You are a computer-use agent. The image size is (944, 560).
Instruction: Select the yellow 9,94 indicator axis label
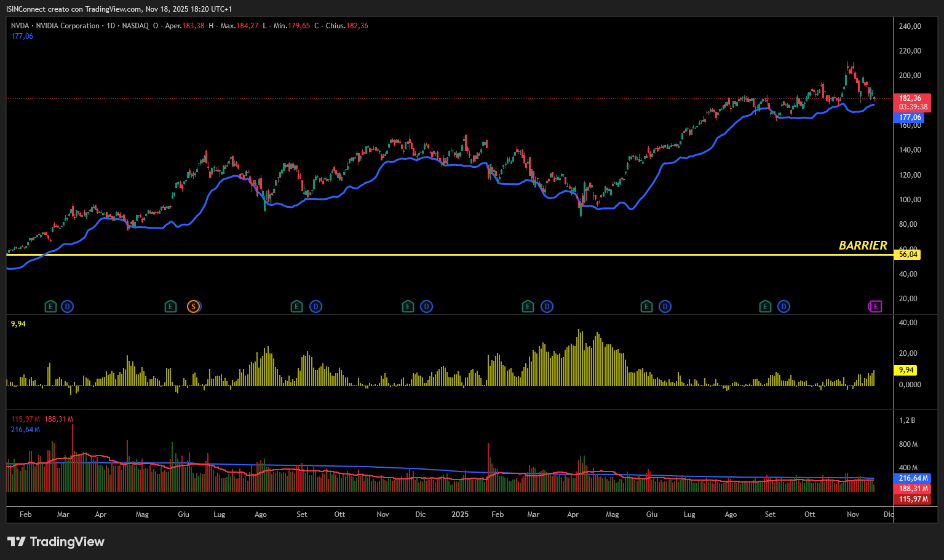pos(906,370)
